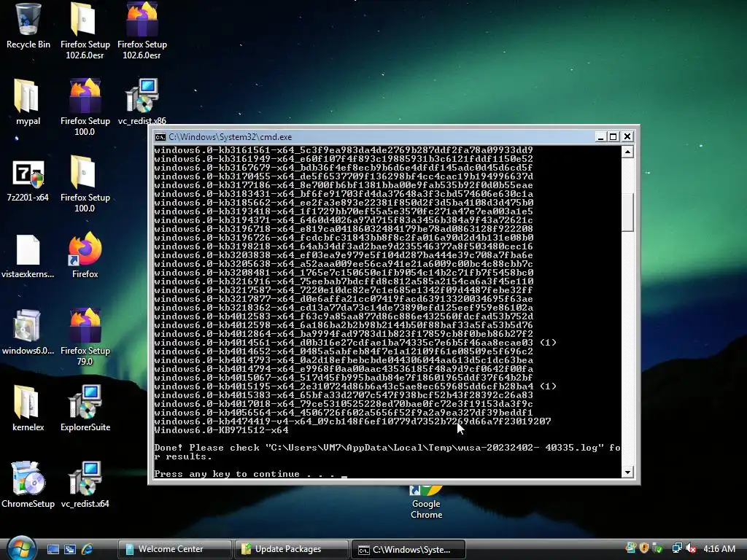Select the vc_redist.x64 installer icon
The height and width of the screenshot is (560, 747).
pos(85,485)
